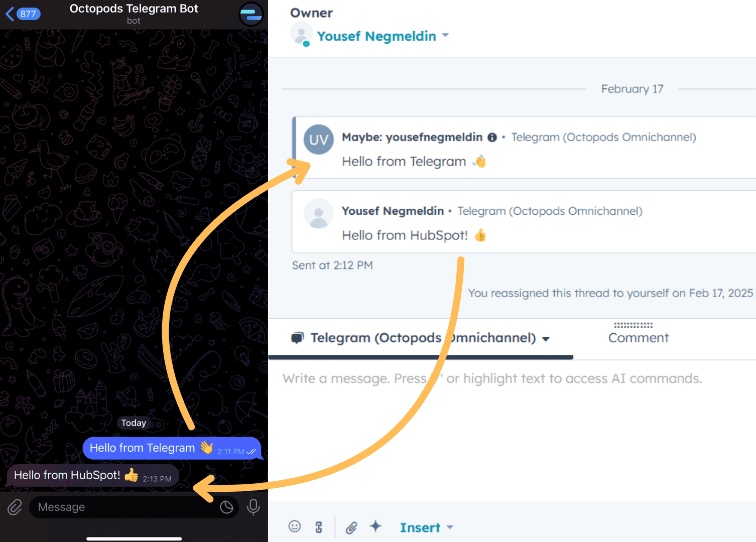This screenshot has height=542, width=756.
Task: Click the UV contact avatar in the thread
Action: [x=318, y=140]
